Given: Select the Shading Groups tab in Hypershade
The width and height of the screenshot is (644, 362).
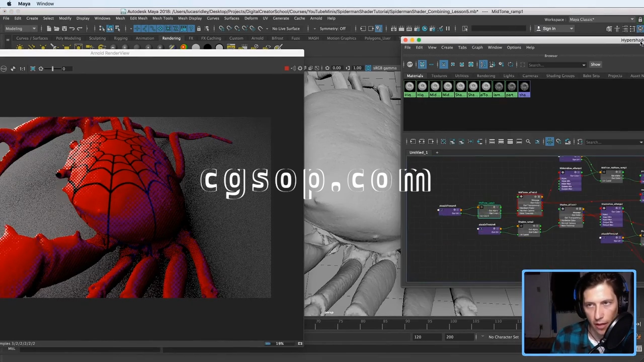Looking at the screenshot, I should [560, 76].
